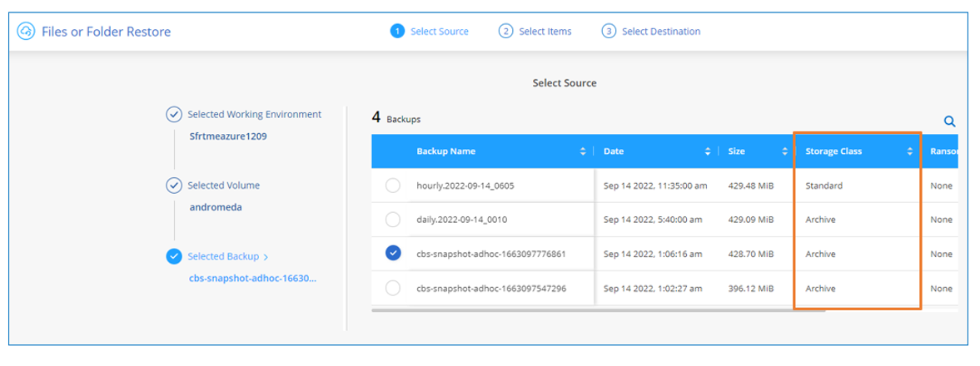Go to the Select Items step
Viewport: 980px width, 366px height.
(545, 32)
